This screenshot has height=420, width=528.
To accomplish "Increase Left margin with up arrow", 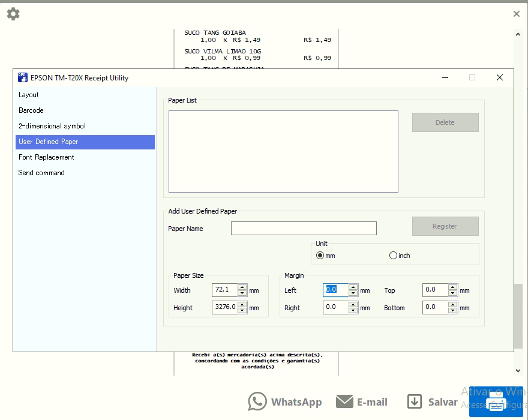I will coord(353,287).
